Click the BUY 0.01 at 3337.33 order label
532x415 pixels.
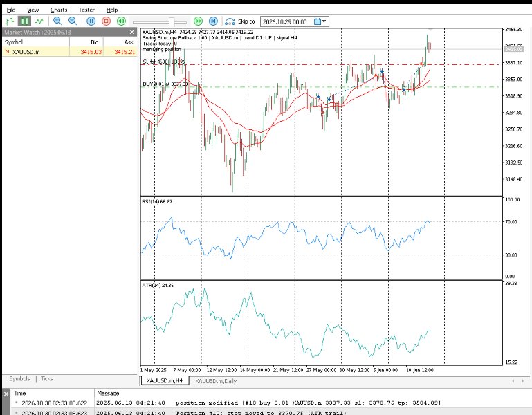[165, 84]
